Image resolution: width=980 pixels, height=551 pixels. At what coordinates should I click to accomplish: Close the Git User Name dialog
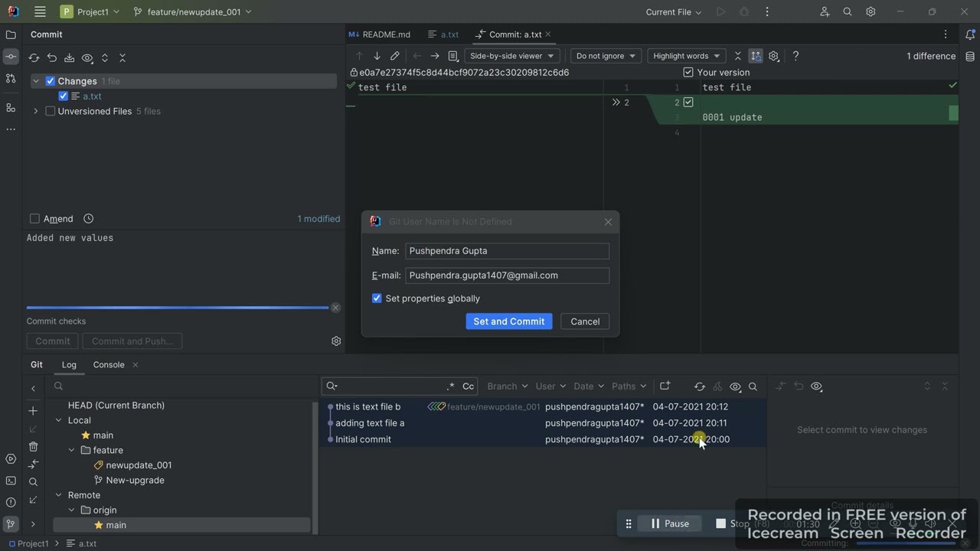pos(608,222)
